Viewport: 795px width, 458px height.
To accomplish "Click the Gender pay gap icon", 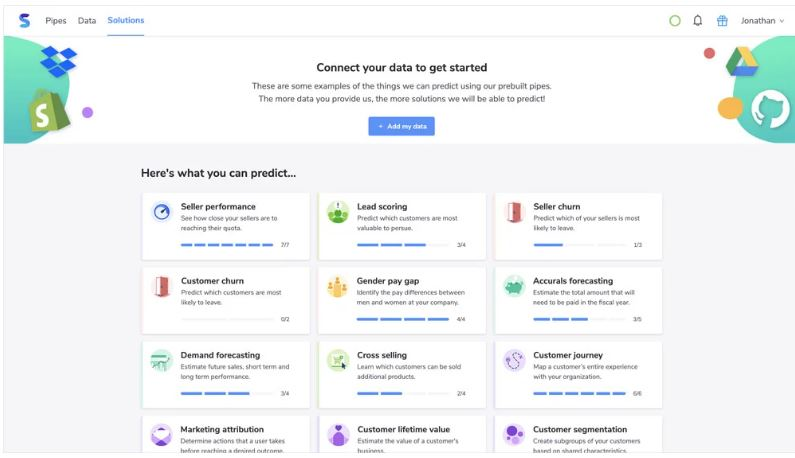I will coord(337,287).
